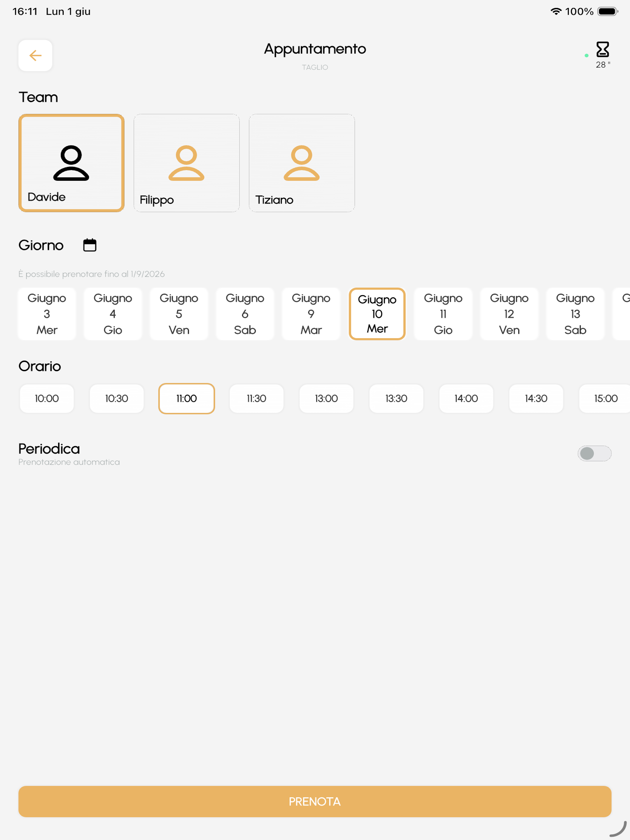The width and height of the screenshot is (630, 840).
Task: Pick the 10:00 time slot
Action: pyautogui.click(x=47, y=398)
